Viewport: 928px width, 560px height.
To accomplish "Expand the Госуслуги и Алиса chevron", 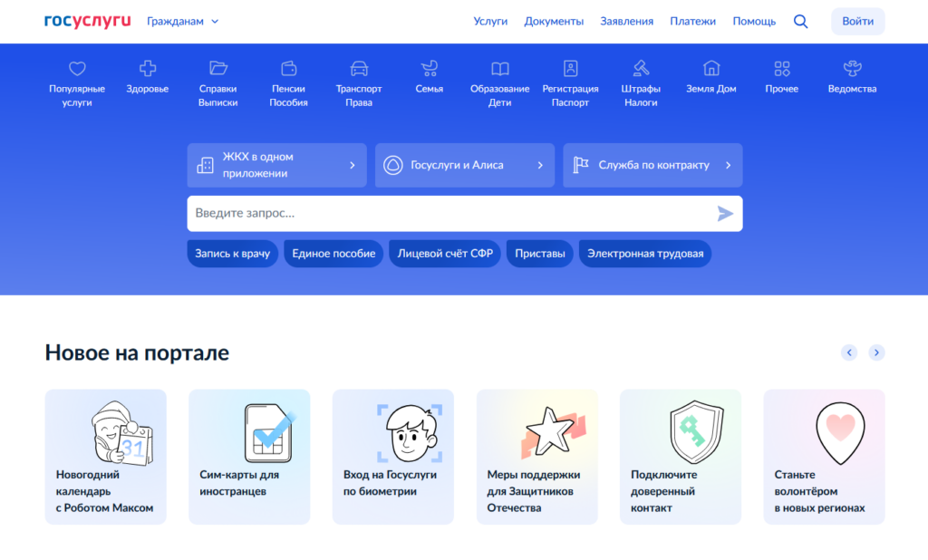I will pyautogui.click(x=540, y=165).
